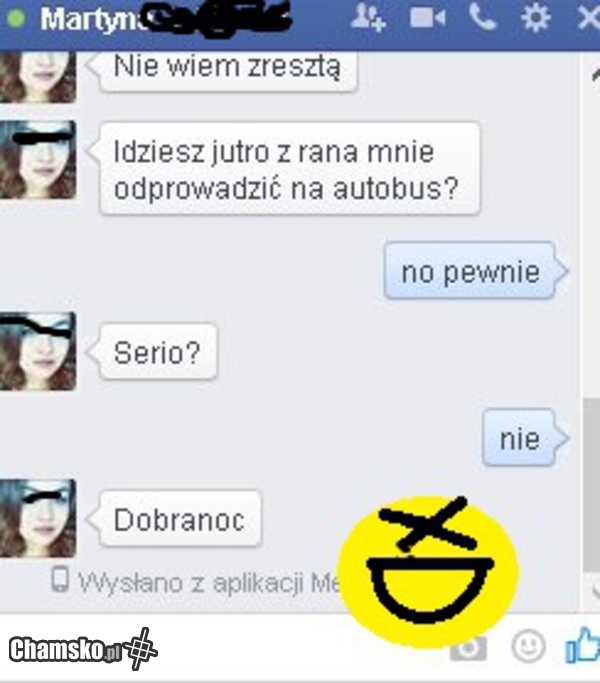Click the 'nie' sent message bubble
This screenshot has width=600, height=683.
[519, 439]
